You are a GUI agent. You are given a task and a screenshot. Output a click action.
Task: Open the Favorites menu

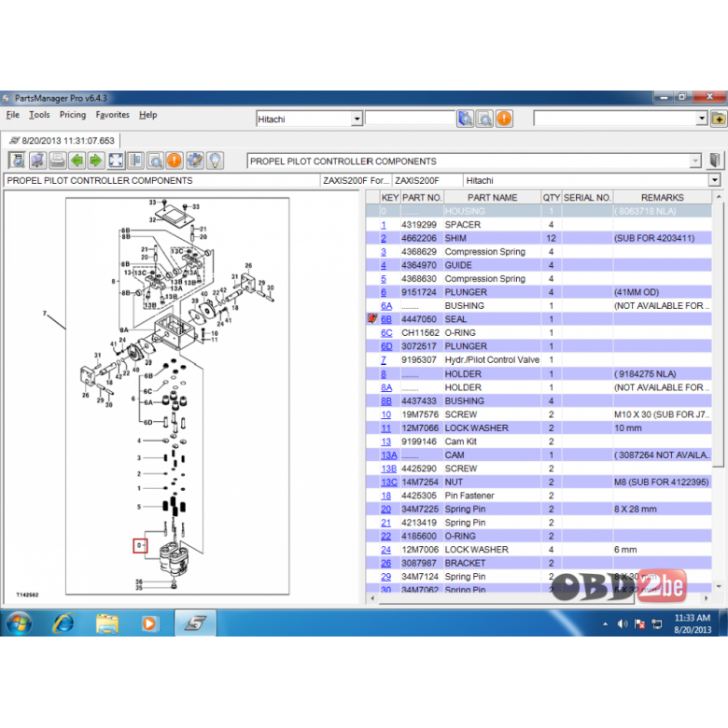point(112,115)
